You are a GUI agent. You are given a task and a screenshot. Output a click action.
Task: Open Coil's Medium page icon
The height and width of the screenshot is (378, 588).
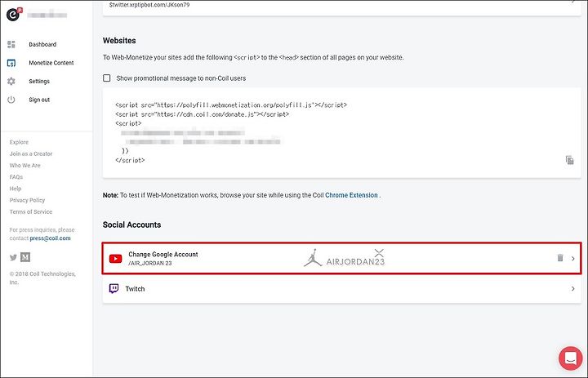[x=25, y=257]
